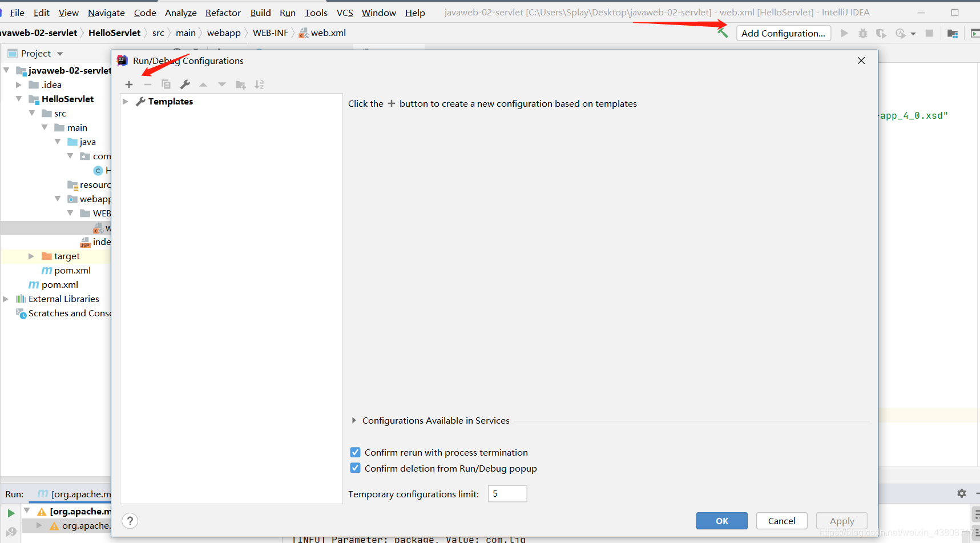Screen dimensions: 980x543
Task: Click the Run panel settings gear icon
Action: click(x=962, y=493)
